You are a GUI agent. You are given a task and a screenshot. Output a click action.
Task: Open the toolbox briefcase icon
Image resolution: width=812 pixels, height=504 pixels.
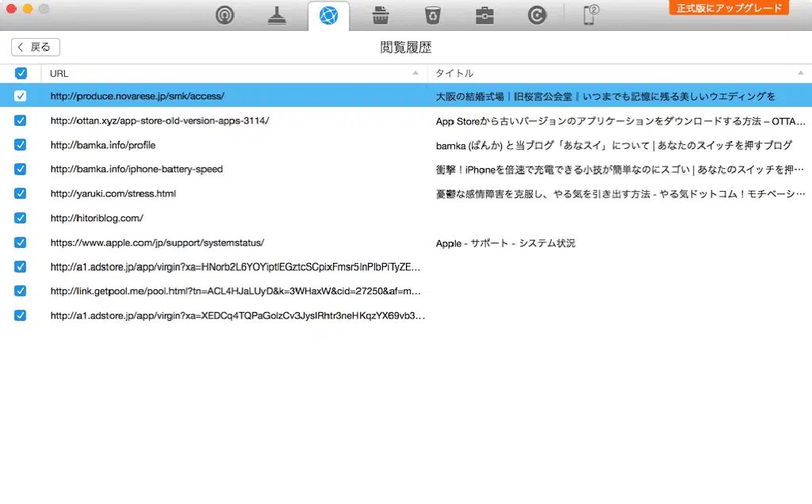point(485,15)
